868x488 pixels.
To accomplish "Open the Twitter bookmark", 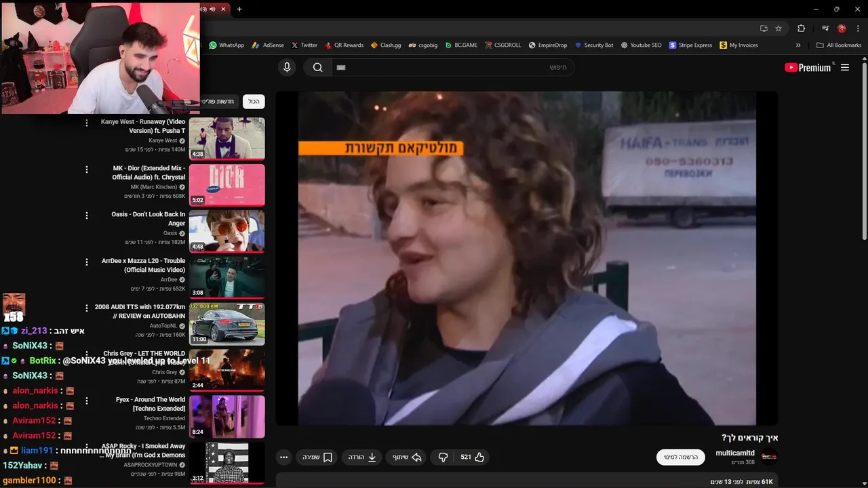I will click(x=304, y=45).
